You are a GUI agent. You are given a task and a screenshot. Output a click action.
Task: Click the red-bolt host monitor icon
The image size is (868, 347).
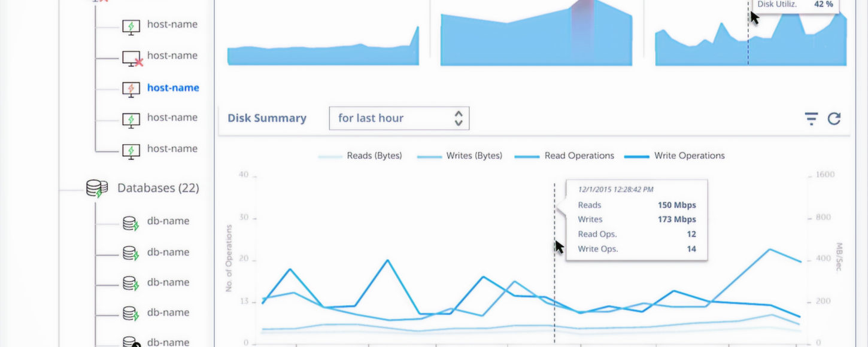pos(131,89)
